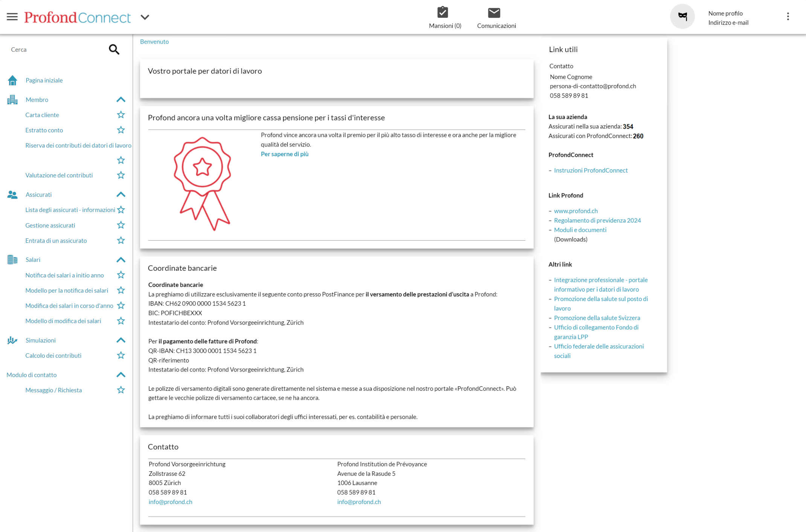Star the Gestione assicurati item
This screenshot has height=532, width=806.
point(121,225)
